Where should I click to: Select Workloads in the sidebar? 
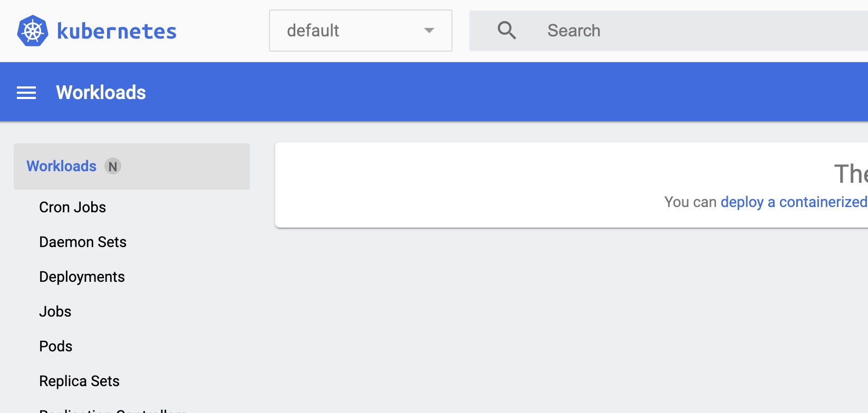[x=62, y=166]
